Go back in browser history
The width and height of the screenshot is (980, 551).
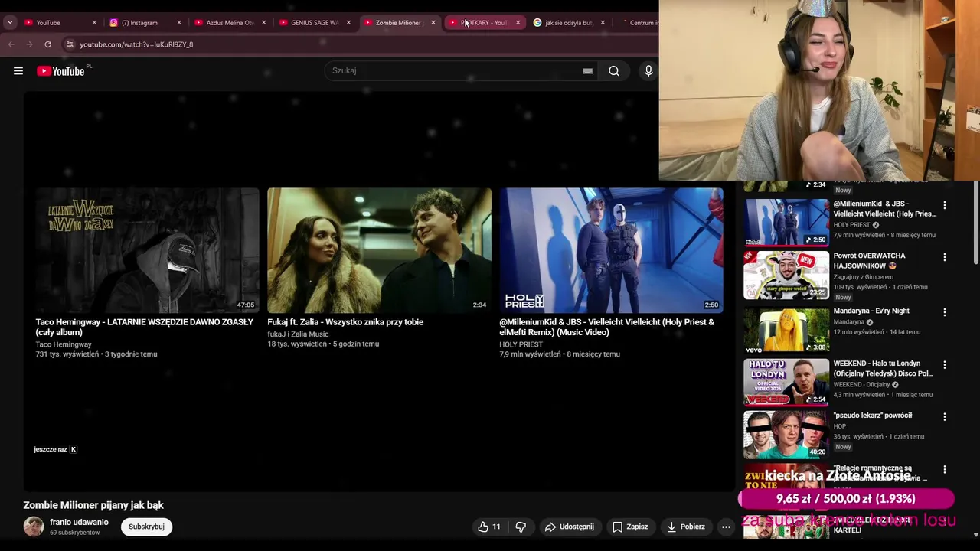pyautogui.click(x=11, y=44)
